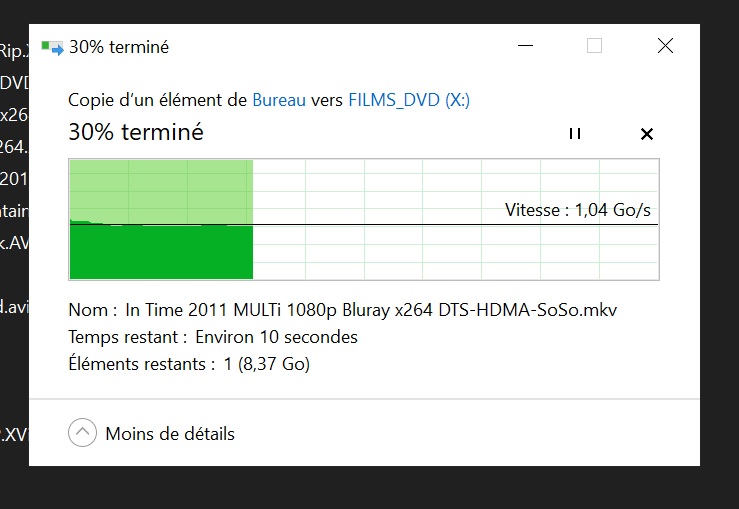Image resolution: width=739 pixels, height=509 pixels.
Task: Close the copy progress dialog window
Action: (665, 46)
